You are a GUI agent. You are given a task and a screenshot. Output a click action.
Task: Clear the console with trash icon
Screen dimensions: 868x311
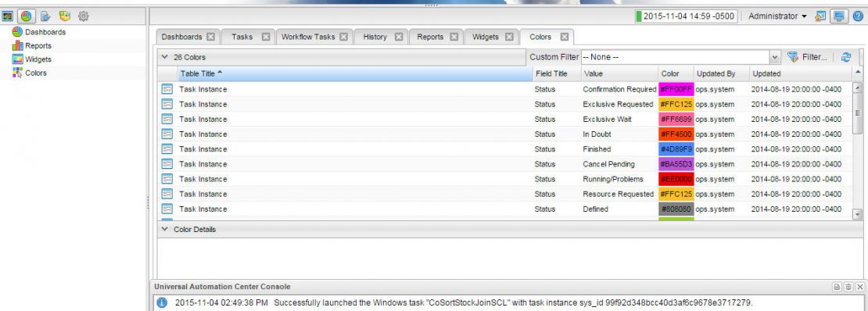point(848,287)
